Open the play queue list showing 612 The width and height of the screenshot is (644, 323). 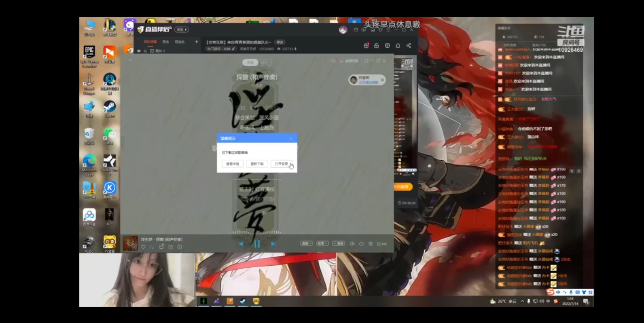click(382, 243)
